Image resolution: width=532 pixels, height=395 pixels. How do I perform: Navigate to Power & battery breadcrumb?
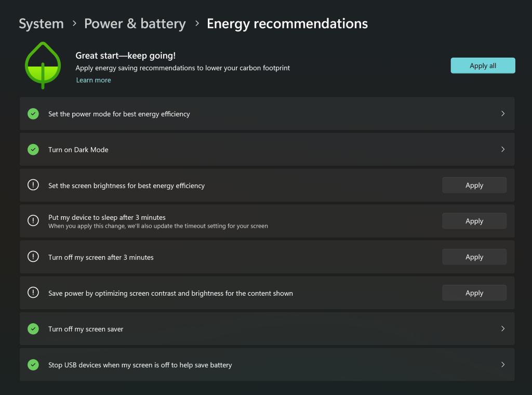pyautogui.click(x=135, y=24)
